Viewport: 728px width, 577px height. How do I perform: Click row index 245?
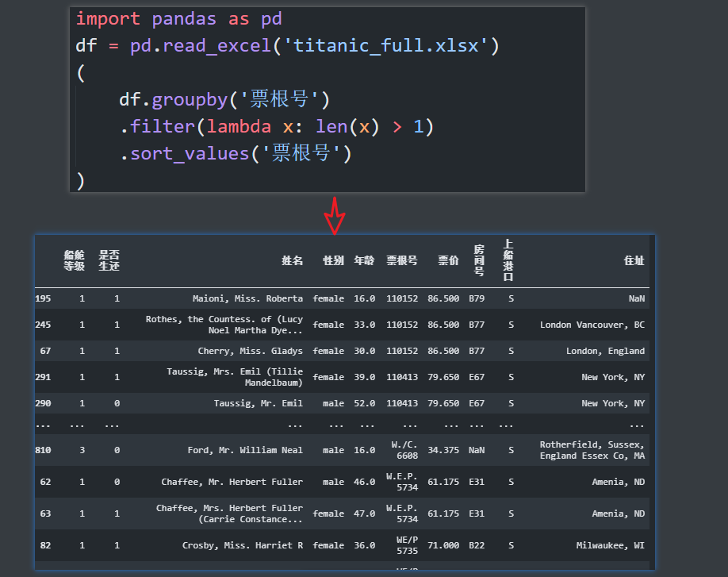pos(43,325)
